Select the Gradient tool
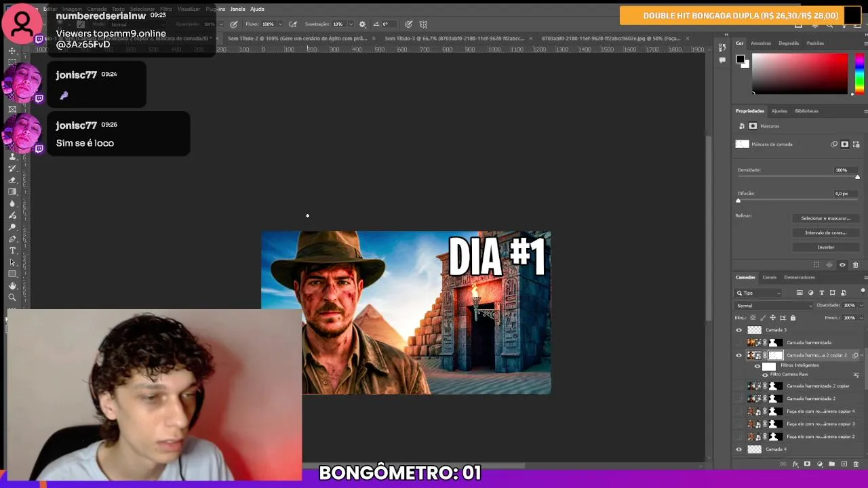 (x=12, y=192)
